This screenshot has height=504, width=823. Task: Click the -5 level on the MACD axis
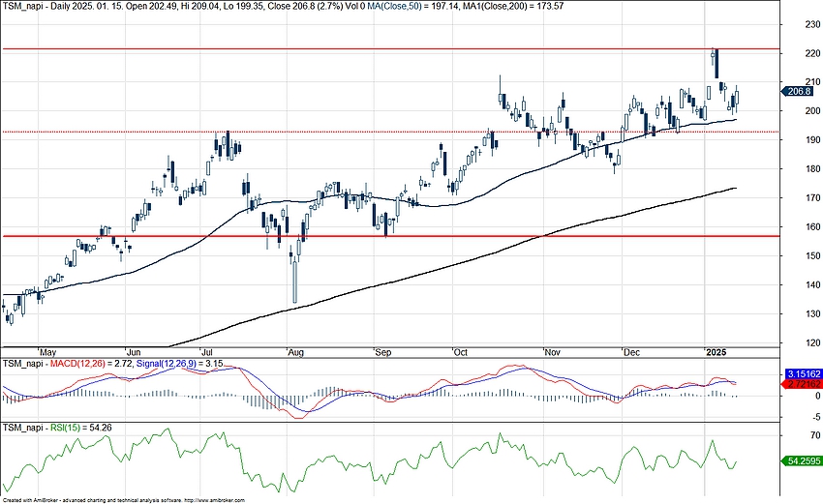(815, 417)
